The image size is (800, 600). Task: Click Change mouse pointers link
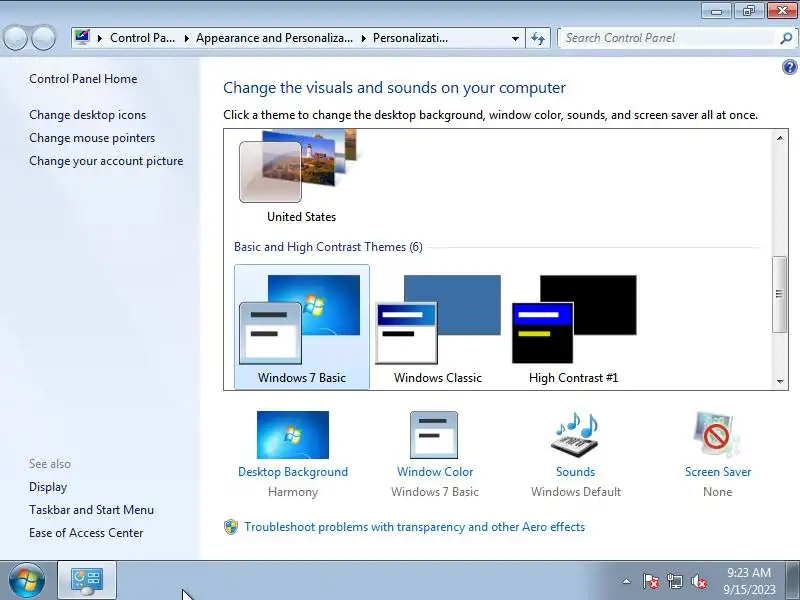pos(92,138)
